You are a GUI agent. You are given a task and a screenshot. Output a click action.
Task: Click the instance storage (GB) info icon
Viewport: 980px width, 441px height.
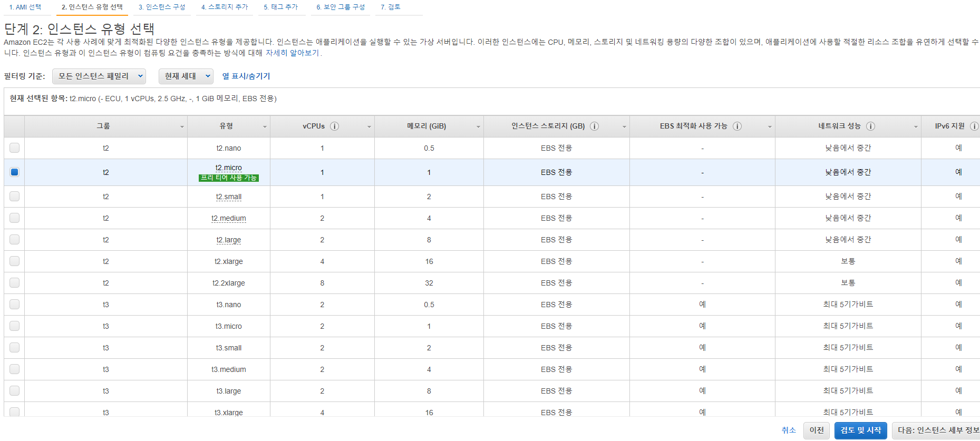click(x=594, y=126)
